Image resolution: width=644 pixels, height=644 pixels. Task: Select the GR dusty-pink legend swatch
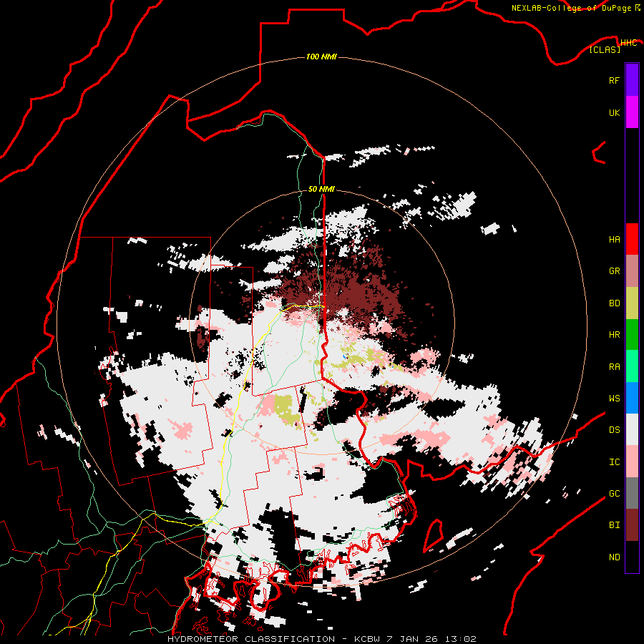click(x=632, y=271)
